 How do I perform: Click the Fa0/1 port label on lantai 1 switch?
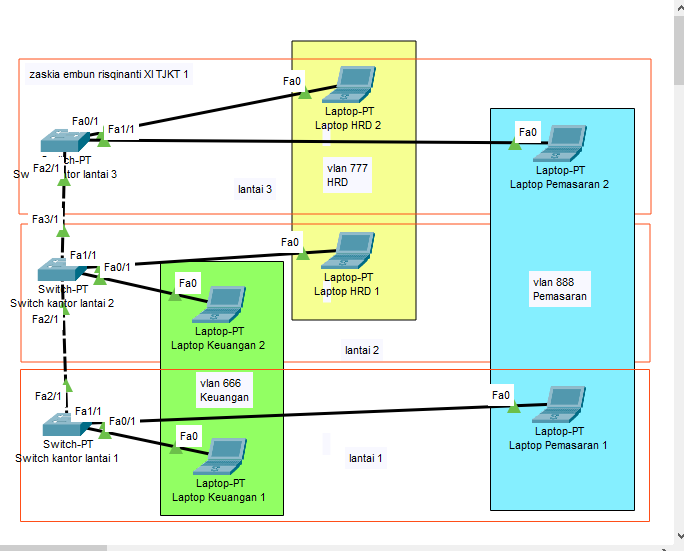(x=122, y=421)
